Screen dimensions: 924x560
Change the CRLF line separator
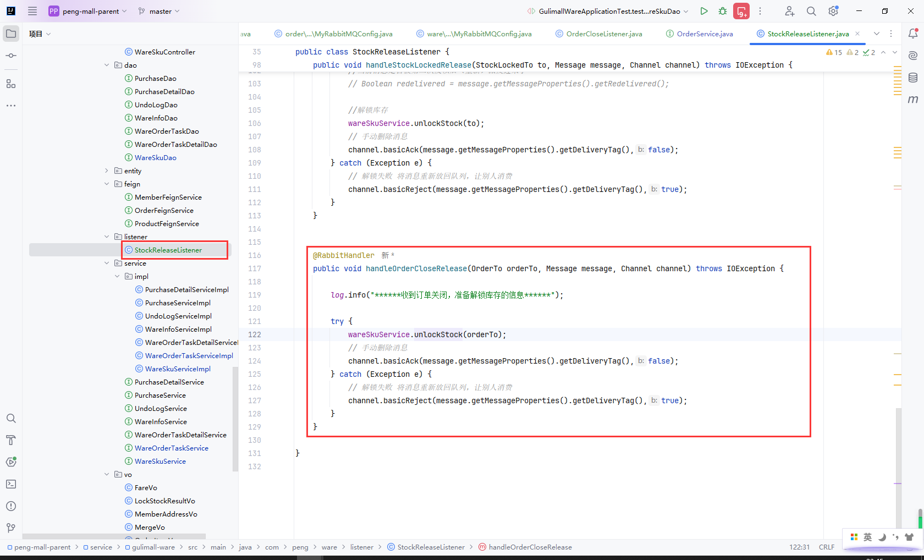pyautogui.click(x=827, y=547)
